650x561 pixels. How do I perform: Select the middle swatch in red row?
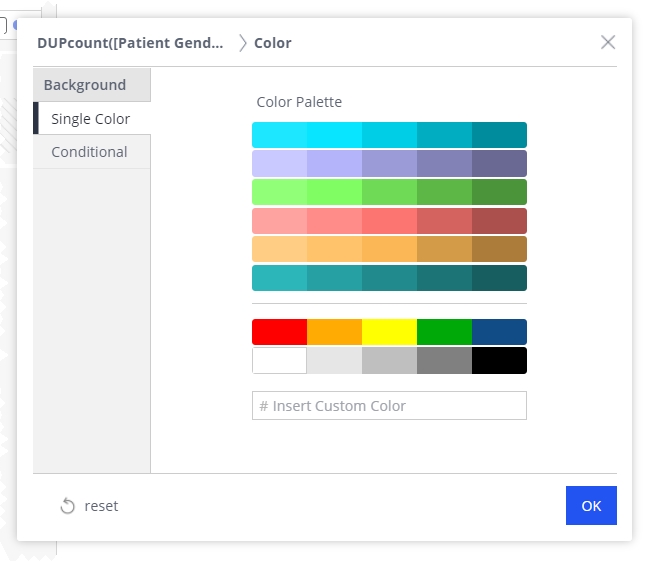[x=389, y=221]
